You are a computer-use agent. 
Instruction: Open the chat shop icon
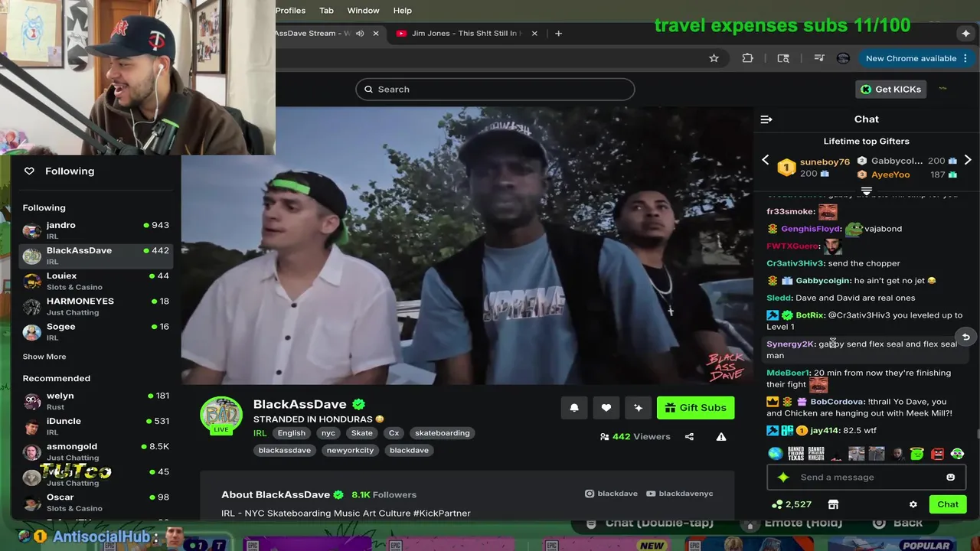click(833, 504)
